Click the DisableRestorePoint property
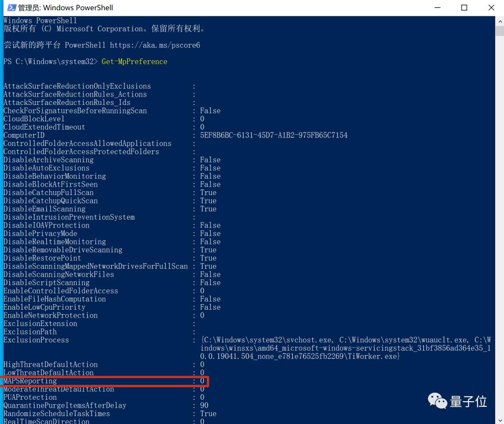This screenshot has height=424, width=504. click(42, 258)
